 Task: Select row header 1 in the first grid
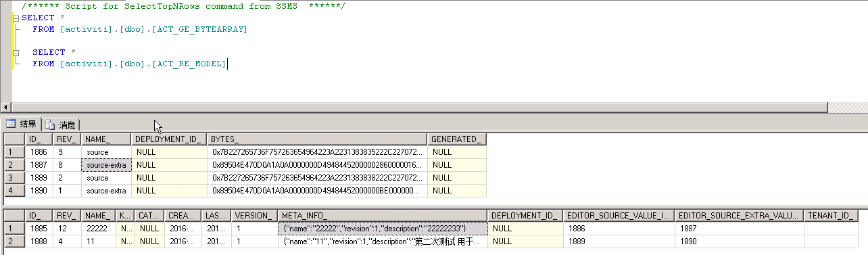tap(14, 152)
